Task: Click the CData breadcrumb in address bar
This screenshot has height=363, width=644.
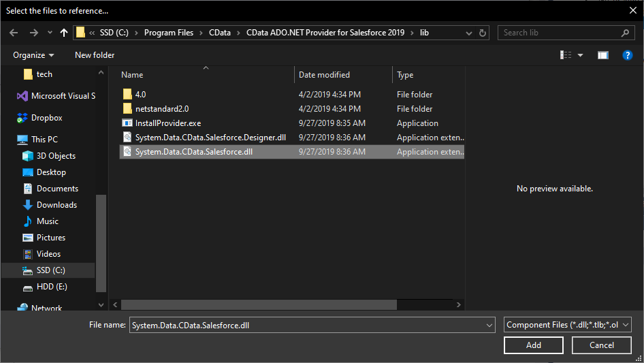Action: tap(220, 33)
